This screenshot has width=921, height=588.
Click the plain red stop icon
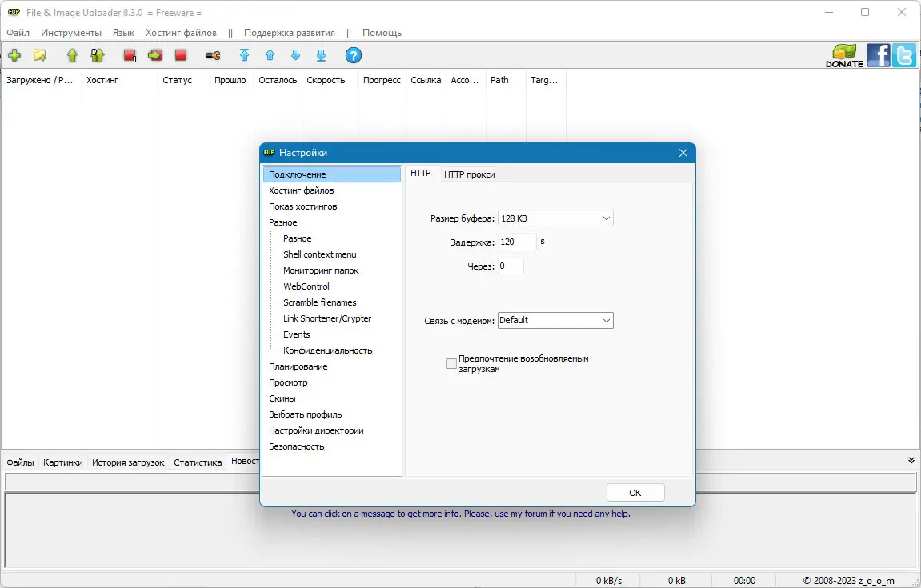click(181, 55)
